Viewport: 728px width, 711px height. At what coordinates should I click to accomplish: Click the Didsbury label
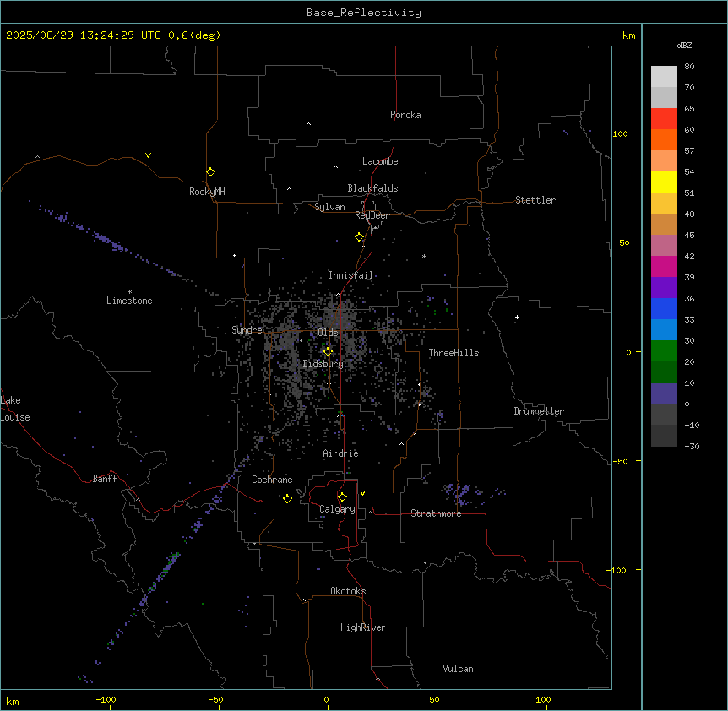click(323, 364)
